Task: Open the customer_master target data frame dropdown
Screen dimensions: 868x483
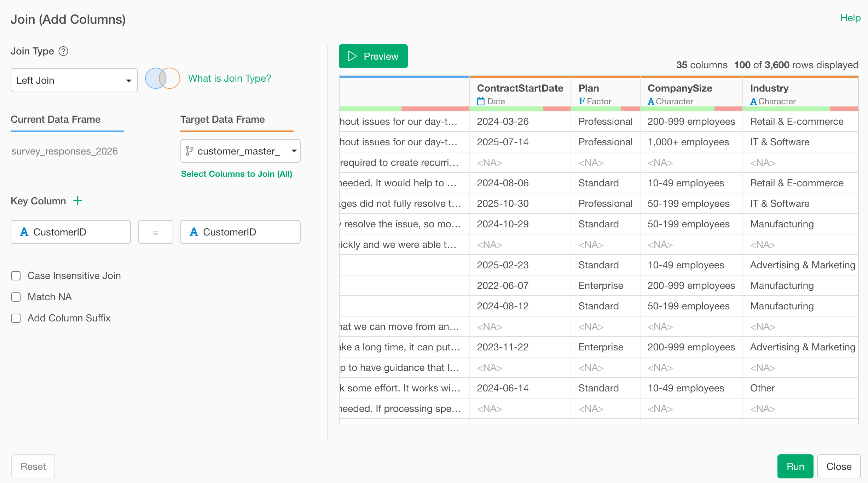Action: click(x=241, y=151)
